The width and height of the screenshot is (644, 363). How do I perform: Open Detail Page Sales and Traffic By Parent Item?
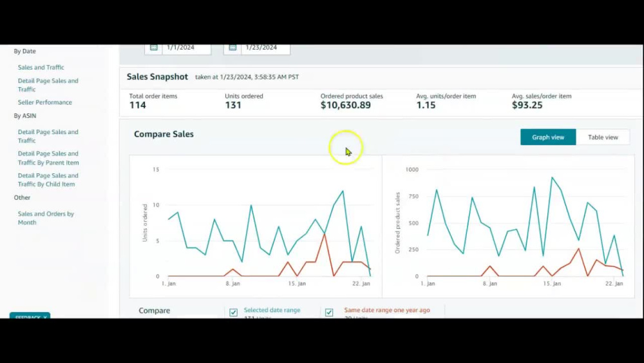[x=48, y=158]
